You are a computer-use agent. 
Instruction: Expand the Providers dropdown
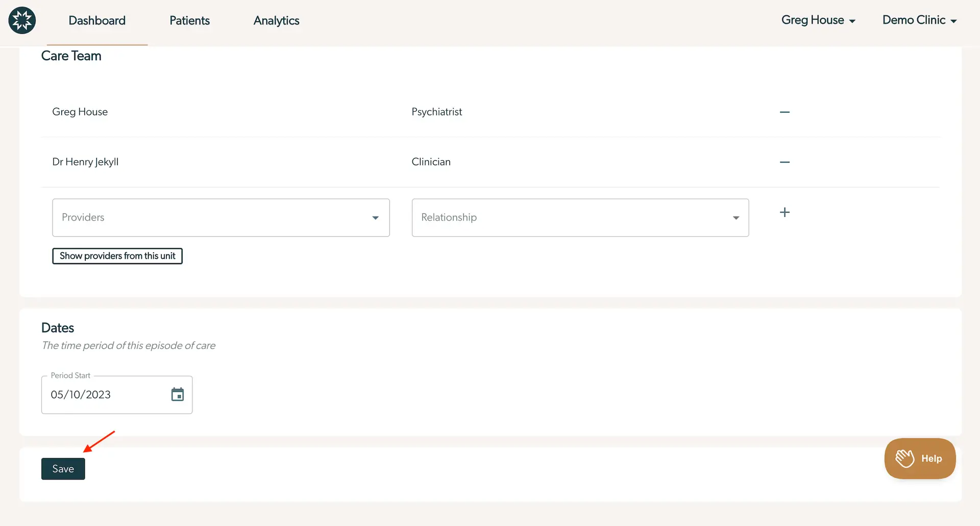click(x=376, y=218)
